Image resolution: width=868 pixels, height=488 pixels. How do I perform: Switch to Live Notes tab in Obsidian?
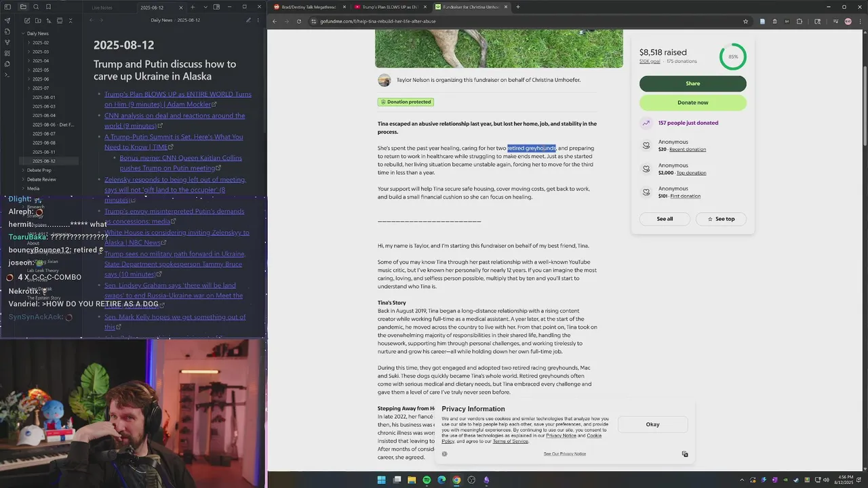tap(102, 7)
